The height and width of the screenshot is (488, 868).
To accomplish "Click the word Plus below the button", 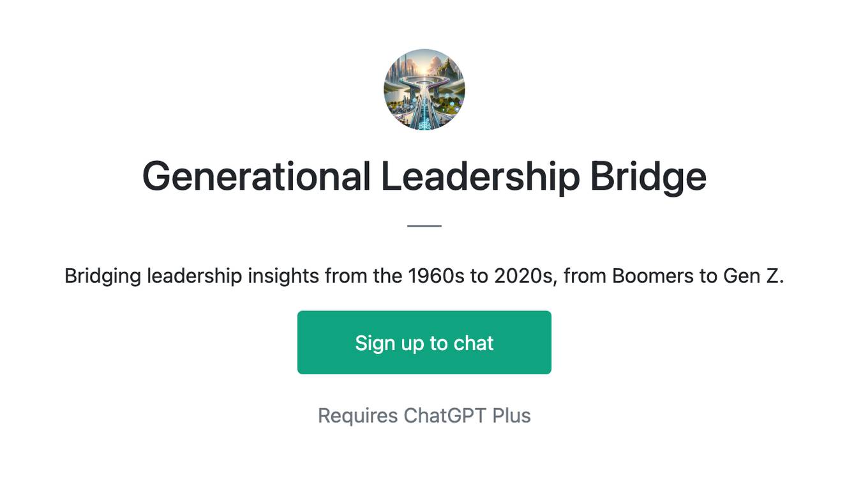I will pyautogui.click(x=512, y=415).
